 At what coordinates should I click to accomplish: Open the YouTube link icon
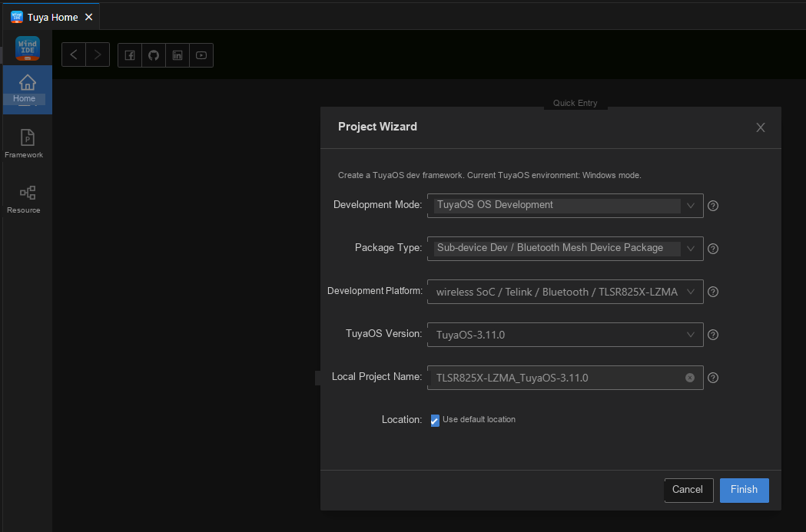201,55
